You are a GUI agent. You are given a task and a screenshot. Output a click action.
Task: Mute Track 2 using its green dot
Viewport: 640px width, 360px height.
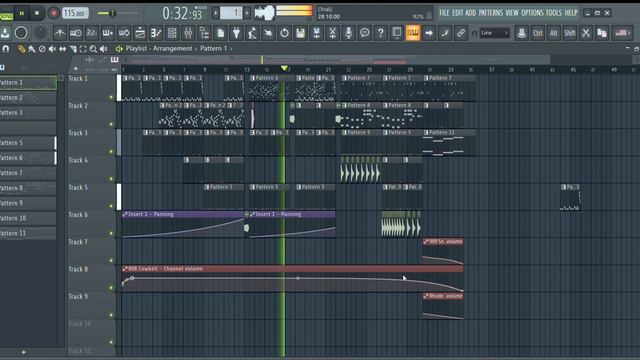coord(111,124)
